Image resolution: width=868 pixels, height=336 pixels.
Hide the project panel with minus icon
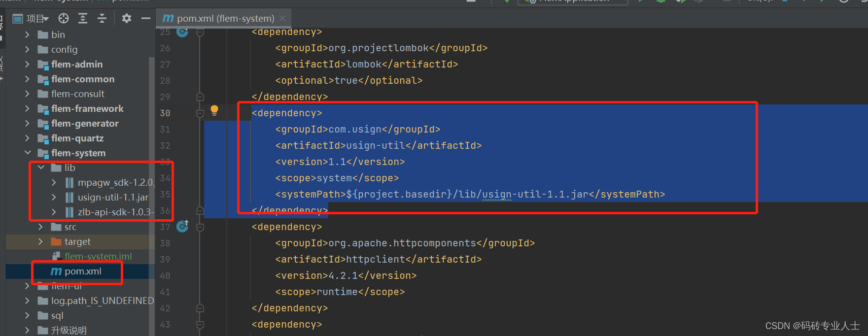tap(145, 19)
